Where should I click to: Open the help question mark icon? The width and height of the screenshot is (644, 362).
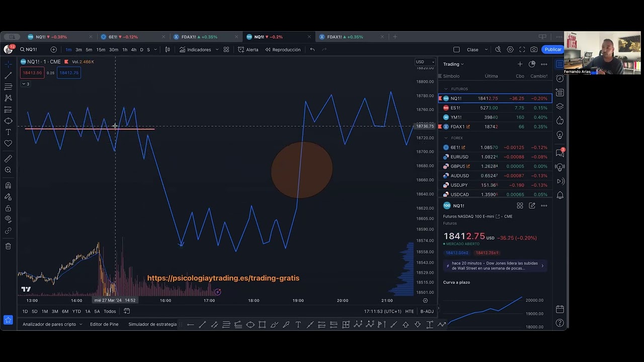click(560, 323)
